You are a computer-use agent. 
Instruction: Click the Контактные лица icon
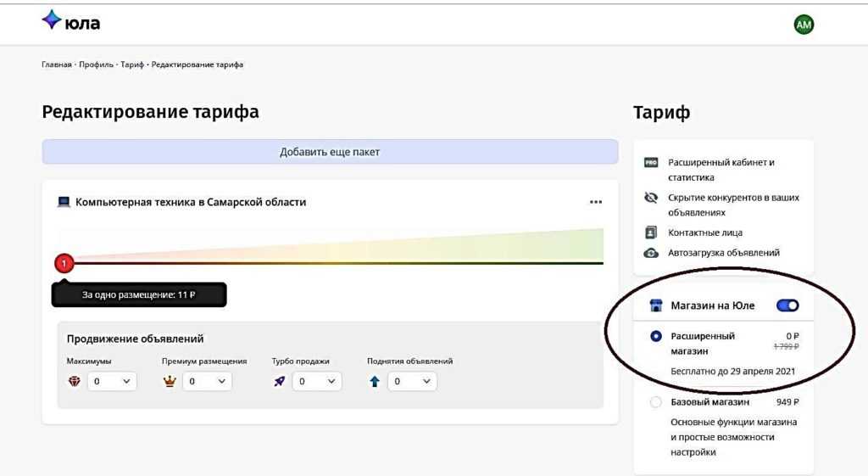(651, 232)
